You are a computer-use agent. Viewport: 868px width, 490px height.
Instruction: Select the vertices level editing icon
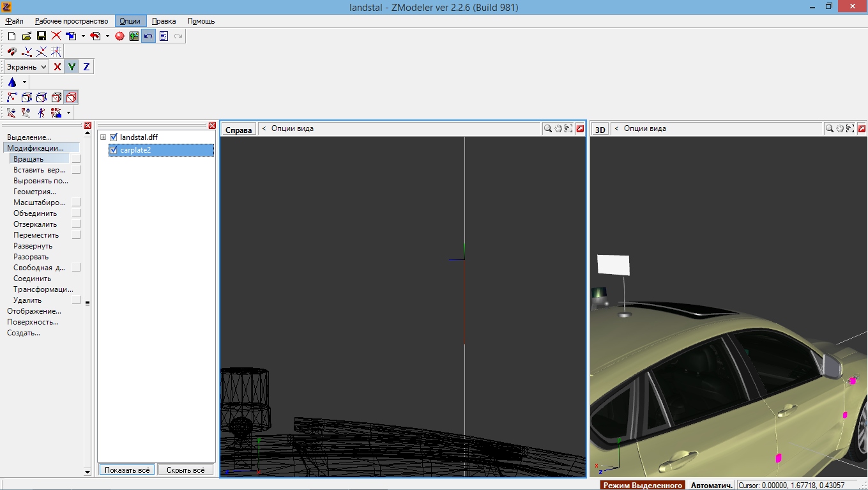[x=12, y=98]
